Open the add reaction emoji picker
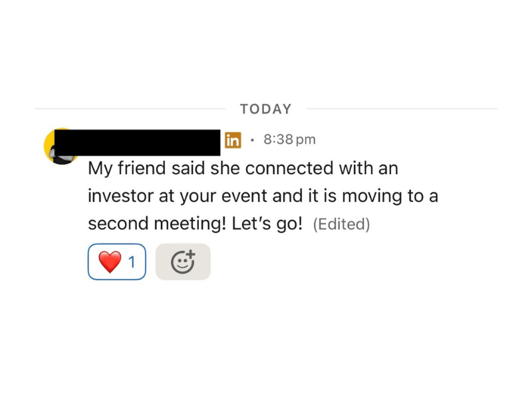Viewport: 532px width, 399px height. coord(183,262)
